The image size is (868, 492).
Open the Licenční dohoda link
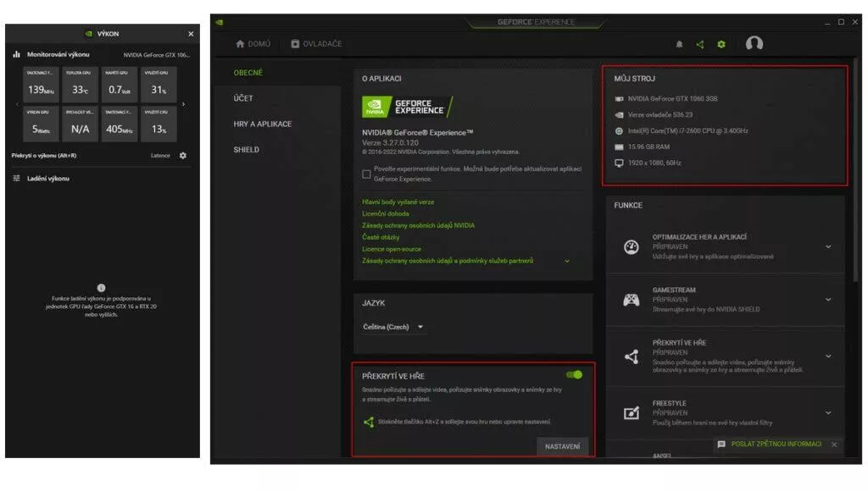(386, 213)
